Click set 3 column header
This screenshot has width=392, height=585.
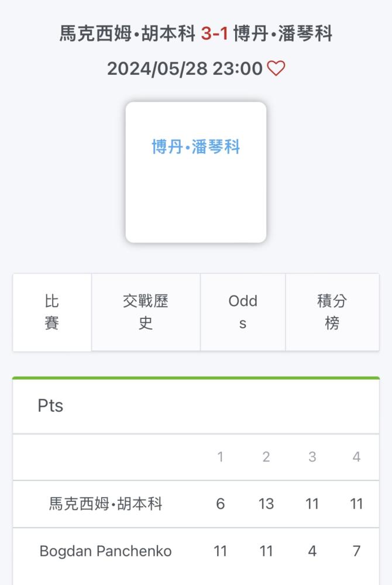click(312, 457)
